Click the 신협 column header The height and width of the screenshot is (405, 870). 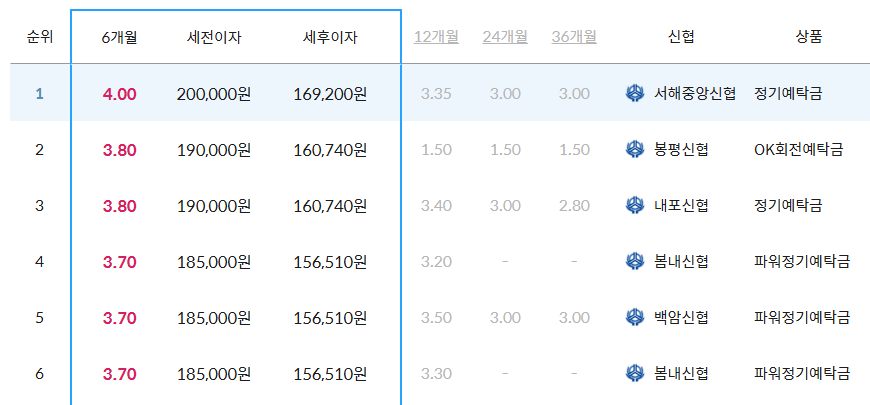pyautogui.click(x=681, y=38)
